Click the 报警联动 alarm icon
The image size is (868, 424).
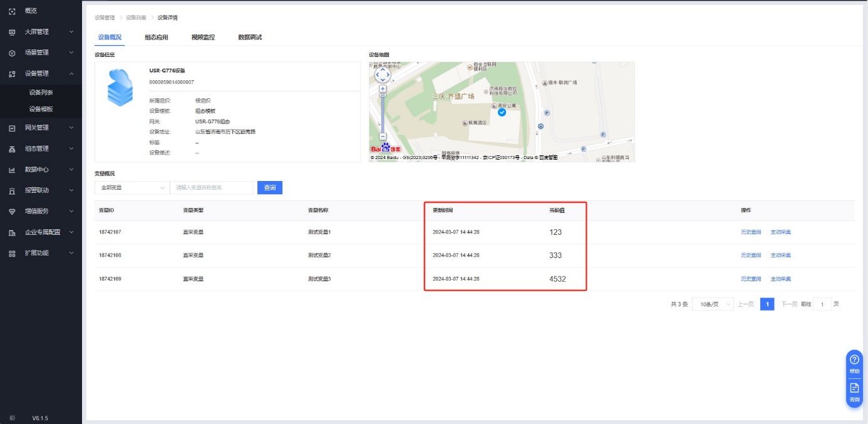coord(12,190)
